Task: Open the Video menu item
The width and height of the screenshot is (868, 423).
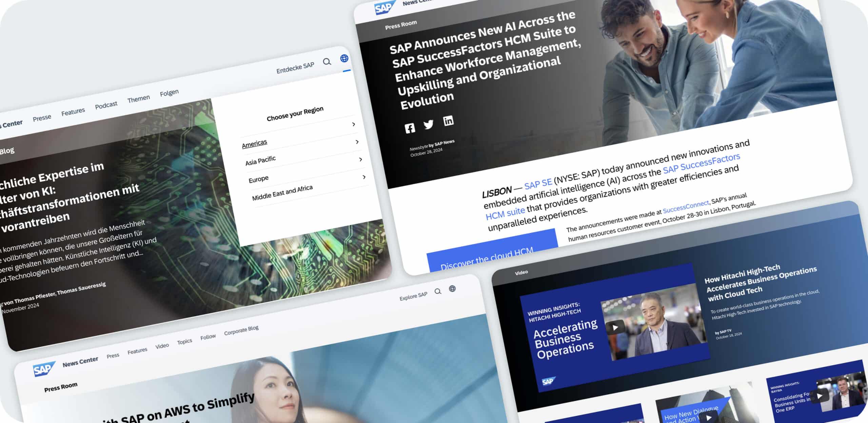Action: pos(162,346)
